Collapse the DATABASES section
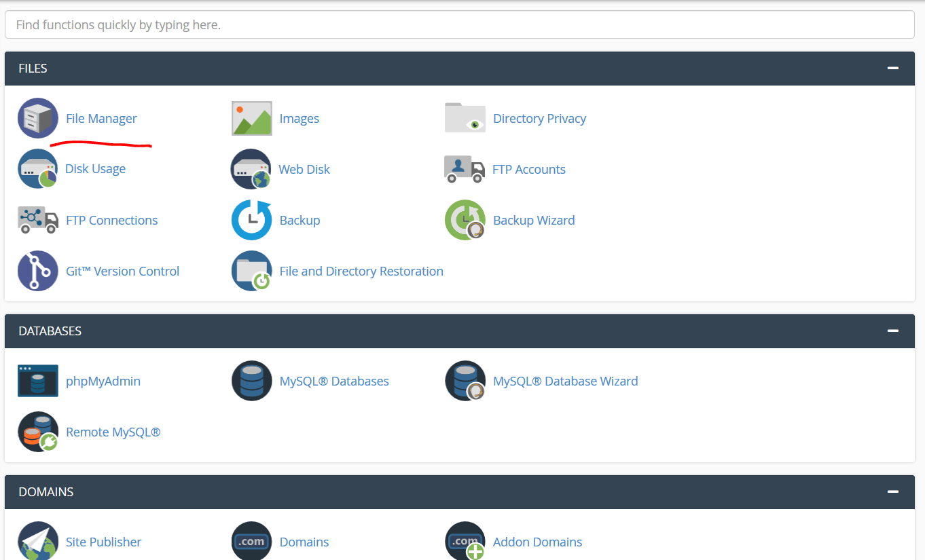Image resolution: width=925 pixels, height=560 pixels. [893, 331]
